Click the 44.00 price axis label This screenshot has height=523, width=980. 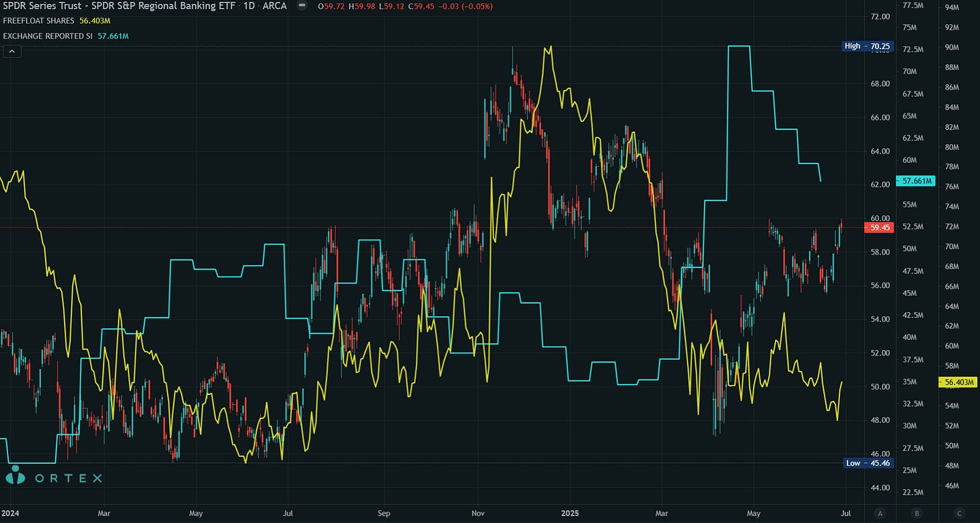(x=880, y=487)
